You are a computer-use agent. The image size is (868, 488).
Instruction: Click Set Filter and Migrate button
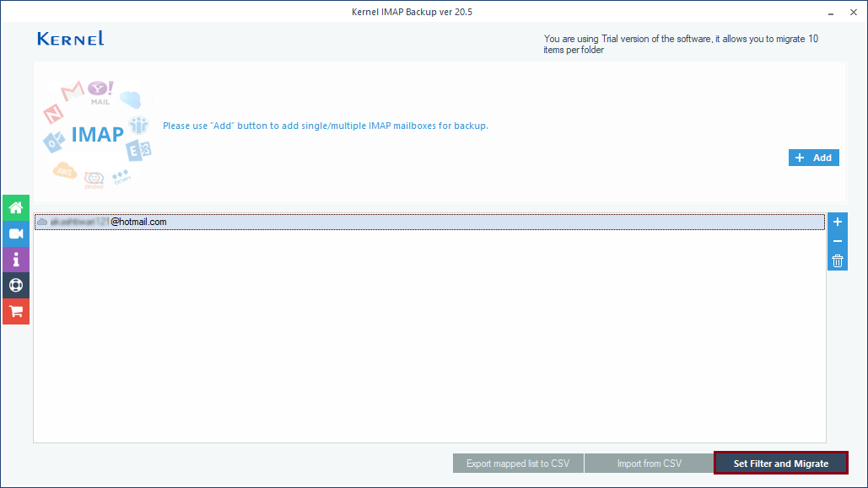(780, 463)
